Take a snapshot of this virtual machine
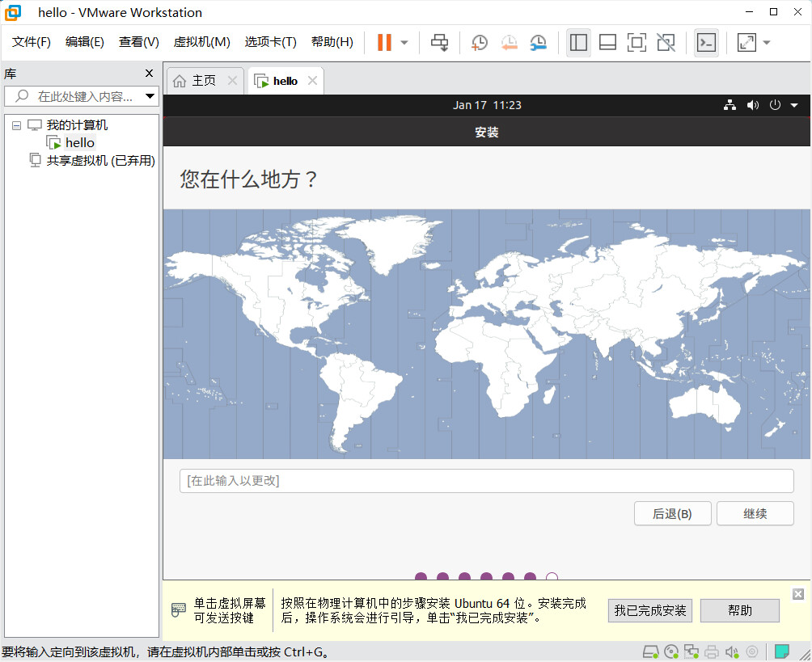 tap(480, 43)
